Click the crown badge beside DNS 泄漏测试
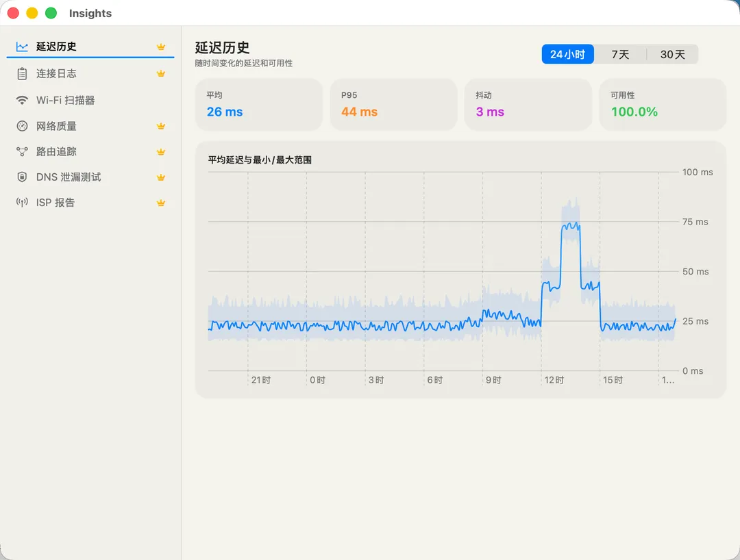The image size is (740, 560). 161,177
